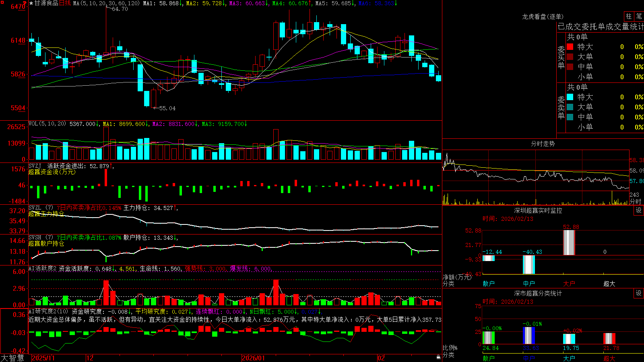This screenshot has height=362, width=644.
Task: Click the star icon before 甘源食品
Action: click(x=31, y=3)
